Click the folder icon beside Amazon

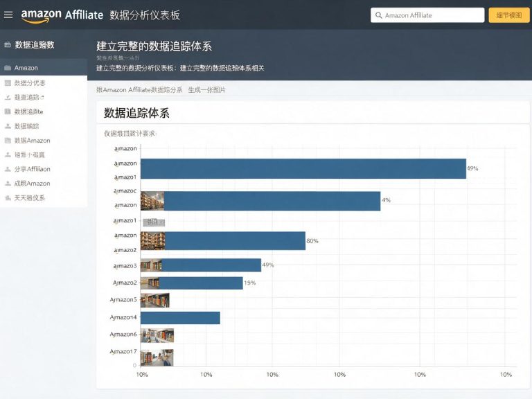[8, 68]
